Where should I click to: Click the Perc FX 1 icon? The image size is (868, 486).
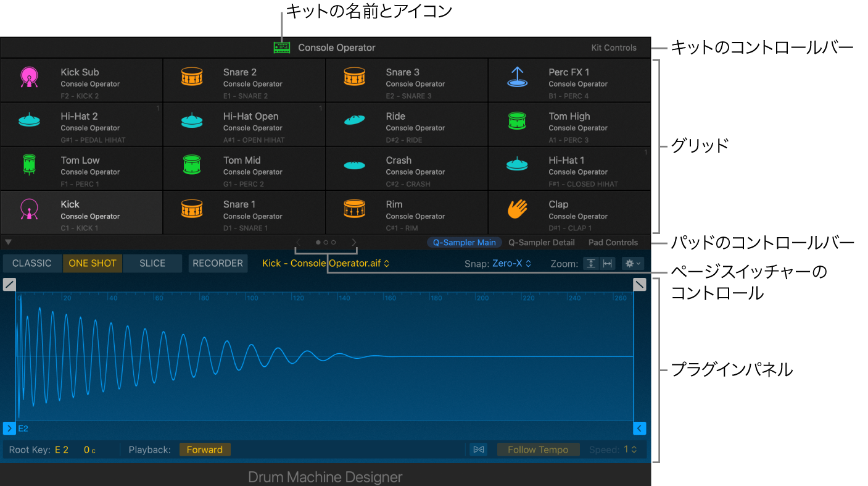516,76
